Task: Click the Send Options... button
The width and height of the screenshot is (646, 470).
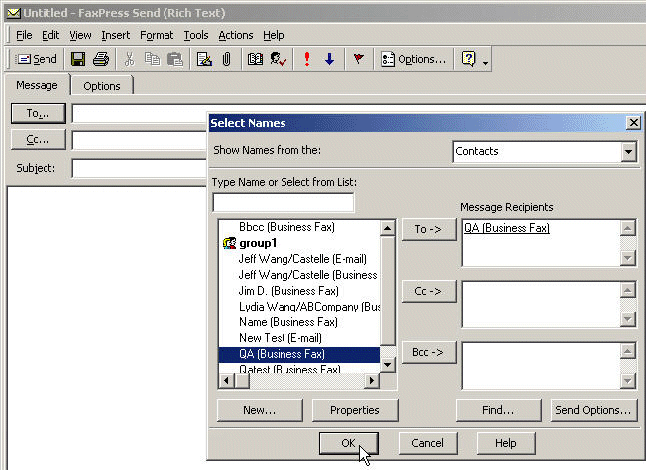Action: tap(593, 410)
